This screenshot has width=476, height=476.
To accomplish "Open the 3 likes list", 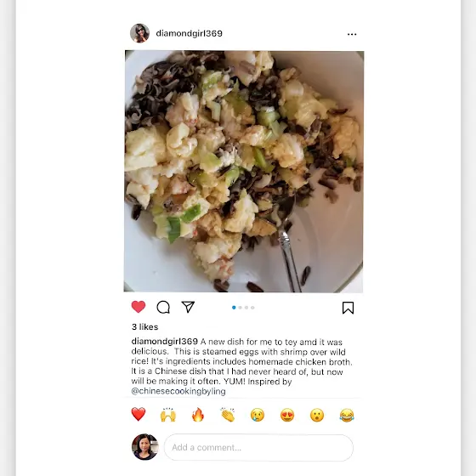I will coord(144,327).
